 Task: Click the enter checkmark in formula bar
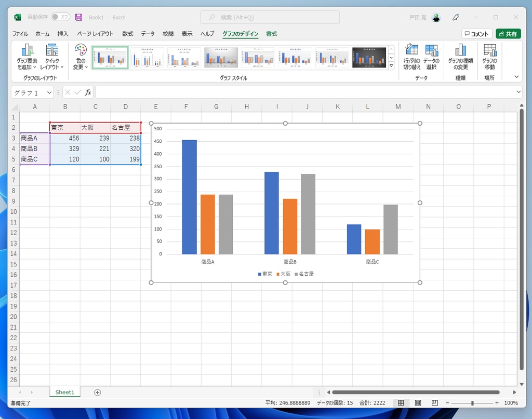pos(78,92)
